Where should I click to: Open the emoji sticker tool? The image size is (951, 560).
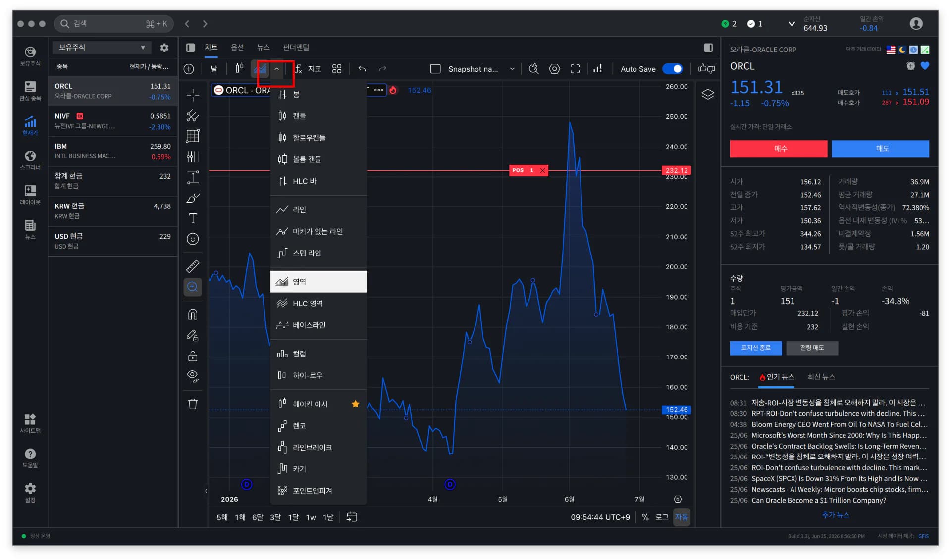(193, 239)
